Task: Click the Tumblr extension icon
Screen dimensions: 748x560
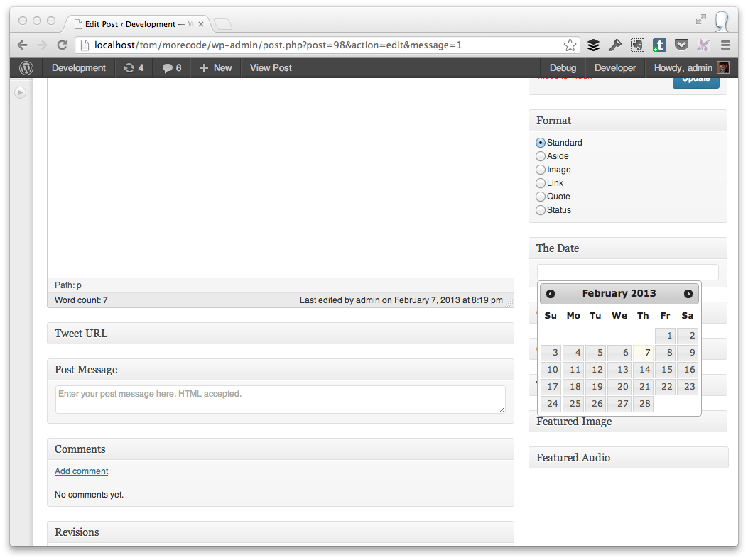Action: pos(659,44)
